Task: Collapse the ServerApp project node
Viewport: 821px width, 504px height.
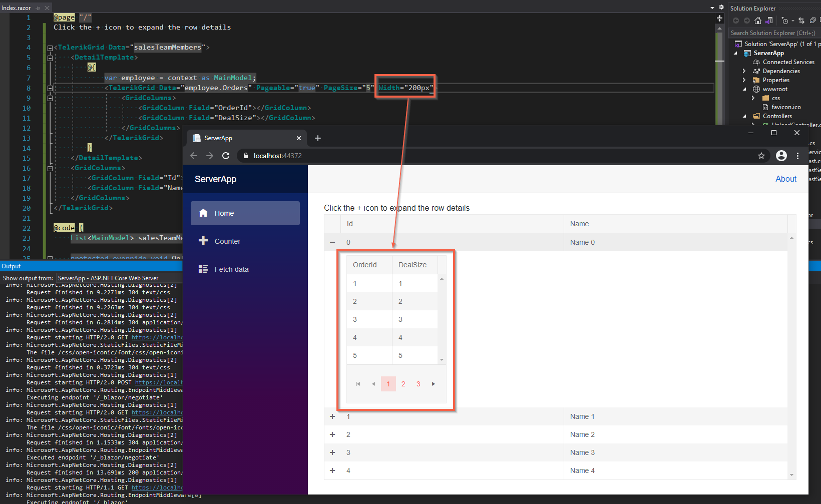Action: 735,53
